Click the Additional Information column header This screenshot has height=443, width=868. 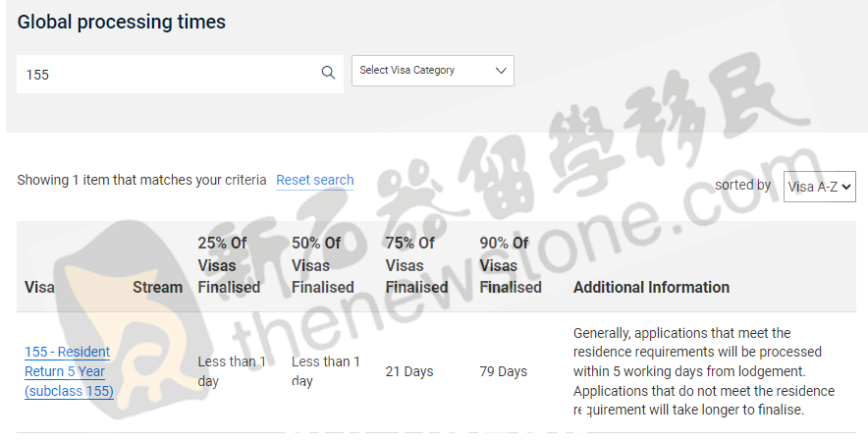652,288
